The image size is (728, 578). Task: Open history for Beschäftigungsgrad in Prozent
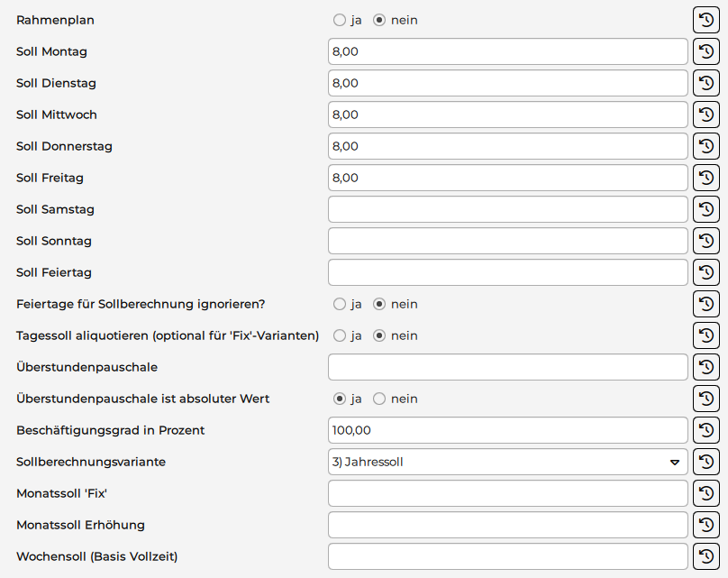[706, 430]
